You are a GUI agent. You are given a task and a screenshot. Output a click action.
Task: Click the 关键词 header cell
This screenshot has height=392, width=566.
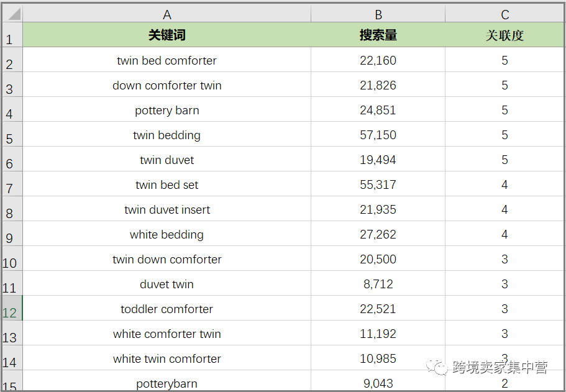(x=167, y=35)
